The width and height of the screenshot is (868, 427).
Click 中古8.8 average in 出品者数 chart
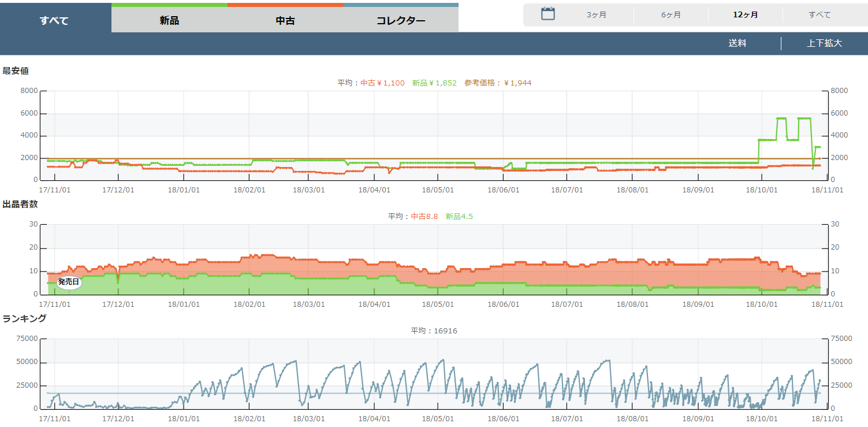[x=424, y=217]
